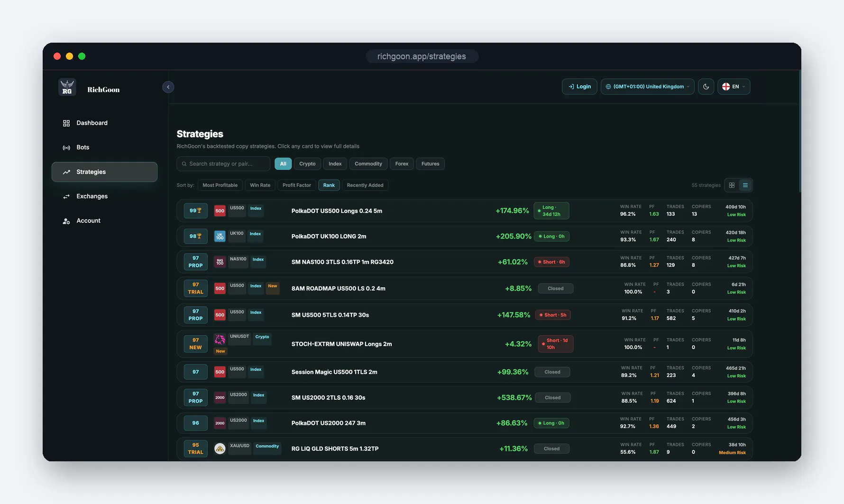
Task: Filter strategies by Futures
Action: pos(431,164)
